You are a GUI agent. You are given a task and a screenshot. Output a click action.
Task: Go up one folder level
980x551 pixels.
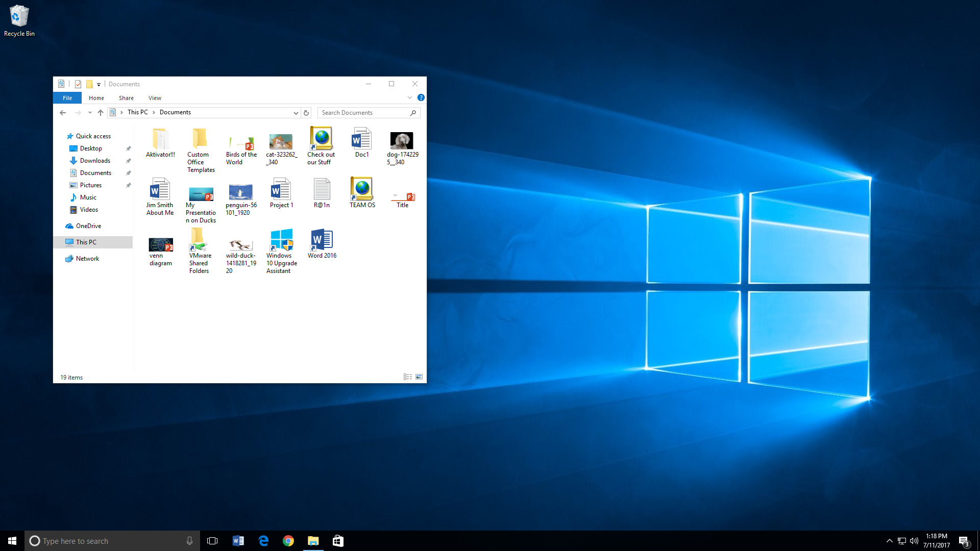point(101,113)
